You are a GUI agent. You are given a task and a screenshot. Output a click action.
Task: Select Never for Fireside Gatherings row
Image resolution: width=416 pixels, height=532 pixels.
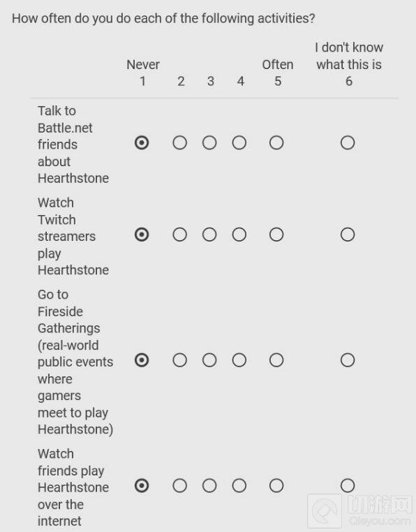click(x=142, y=360)
